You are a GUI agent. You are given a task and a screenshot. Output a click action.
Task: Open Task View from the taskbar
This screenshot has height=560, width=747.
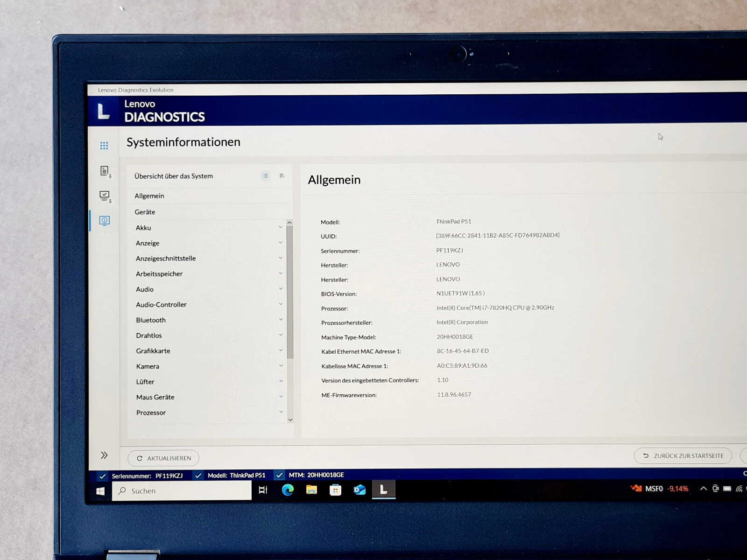click(x=263, y=490)
